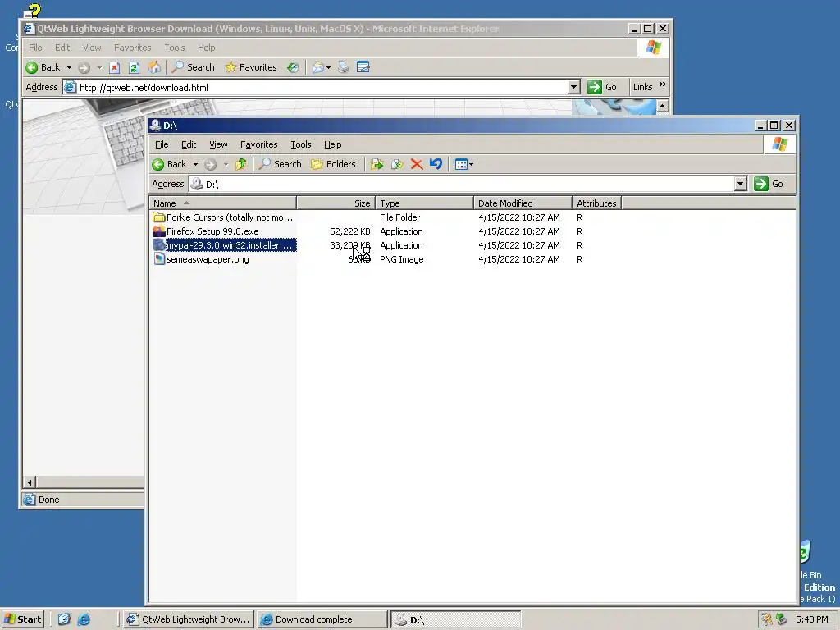
Task: Select the Forkie Cursors folder
Action: pyautogui.click(x=223, y=217)
